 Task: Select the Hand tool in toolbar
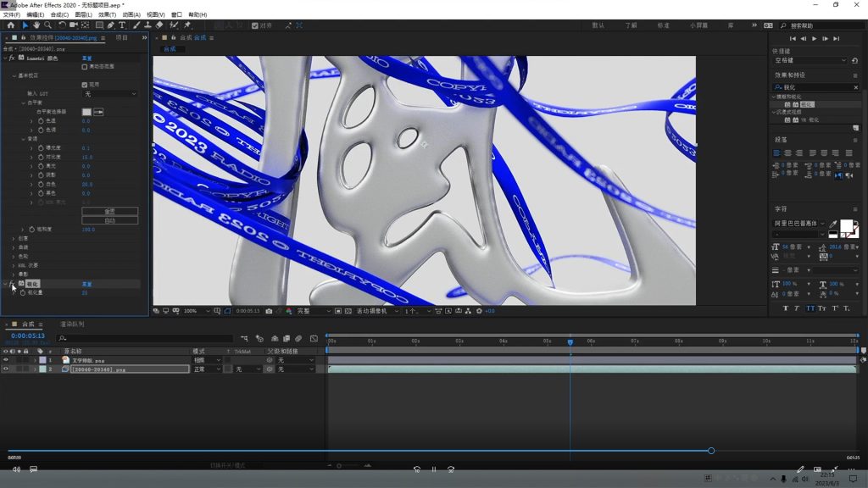[x=36, y=25]
